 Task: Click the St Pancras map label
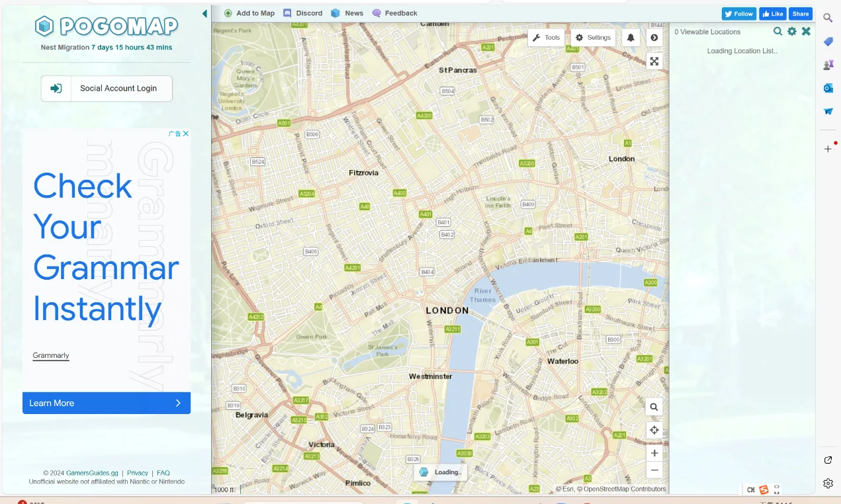tap(458, 70)
